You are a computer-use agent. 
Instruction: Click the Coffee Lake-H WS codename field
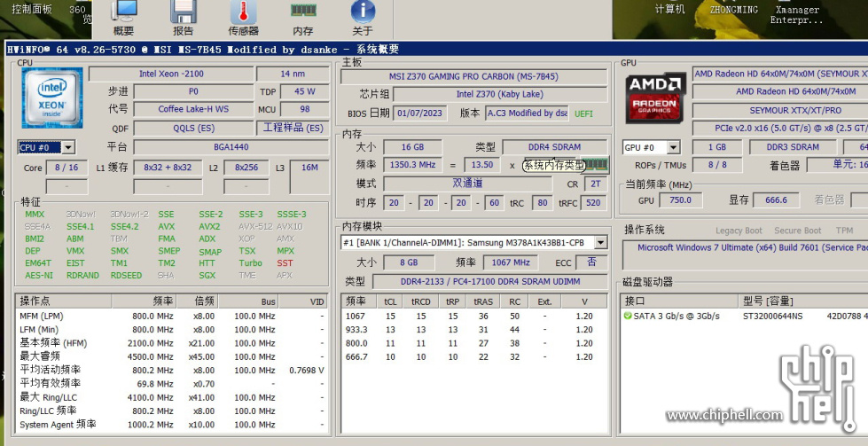pyautogui.click(x=193, y=109)
